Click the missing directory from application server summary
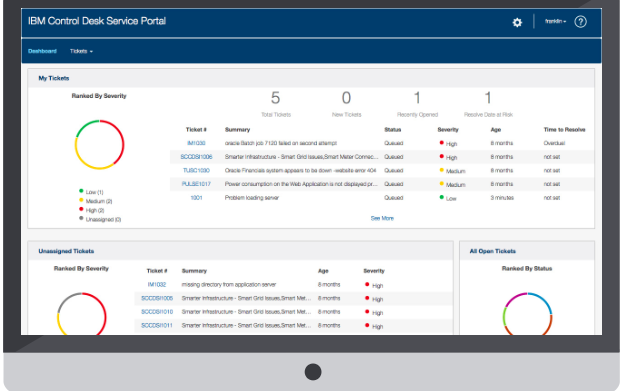Viewport: 626px width, 391px height. pos(229,284)
